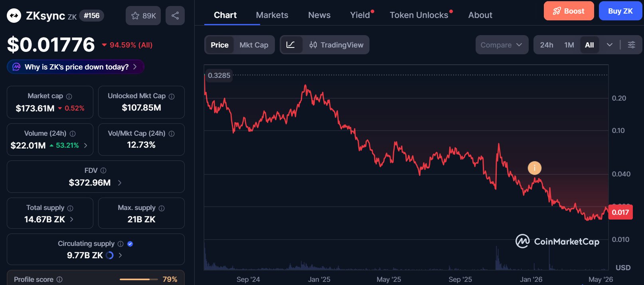Click the Buy ZK button
The width and height of the screenshot is (644, 285).
[x=620, y=11]
